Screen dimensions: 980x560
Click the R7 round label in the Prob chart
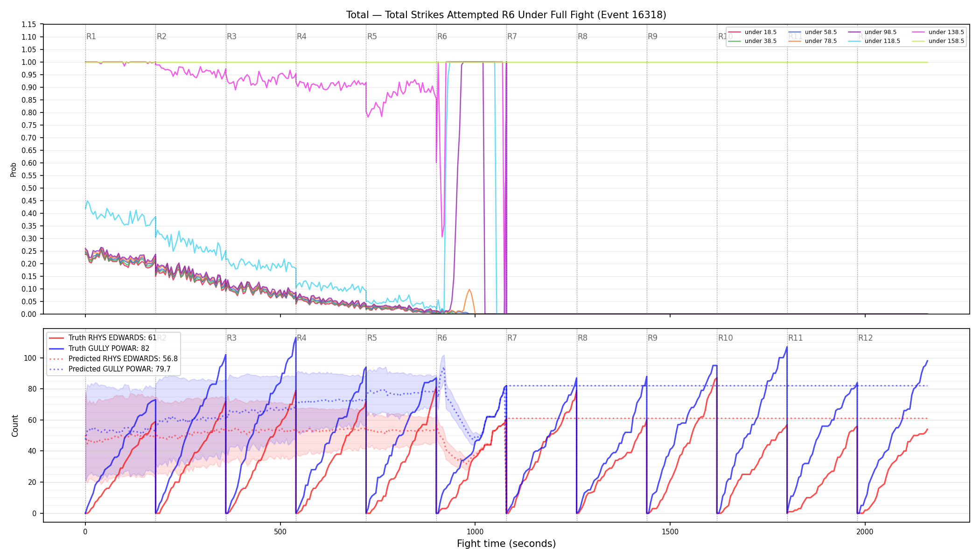click(512, 36)
